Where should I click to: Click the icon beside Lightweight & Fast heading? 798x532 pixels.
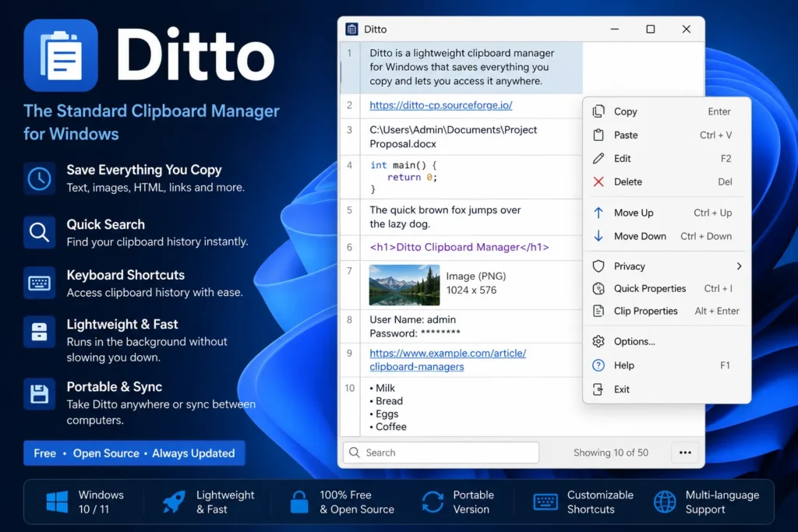pyautogui.click(x=39, y=332)
